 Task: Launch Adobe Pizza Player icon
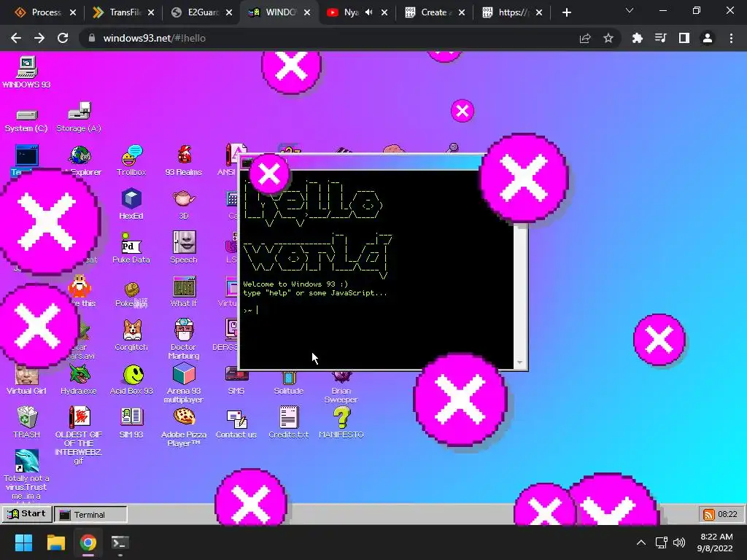pos(184,427)
